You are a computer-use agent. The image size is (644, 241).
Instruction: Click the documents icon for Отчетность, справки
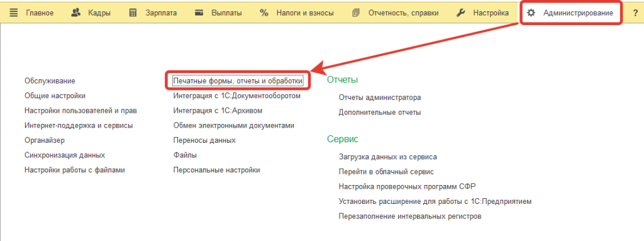coord(356,13)
